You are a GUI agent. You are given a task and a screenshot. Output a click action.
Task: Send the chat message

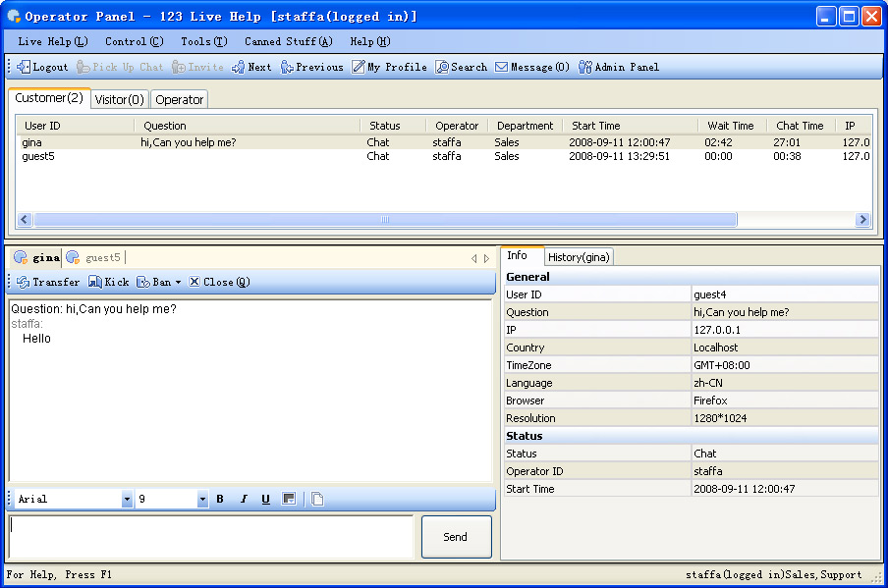click(x=456, y=537)
